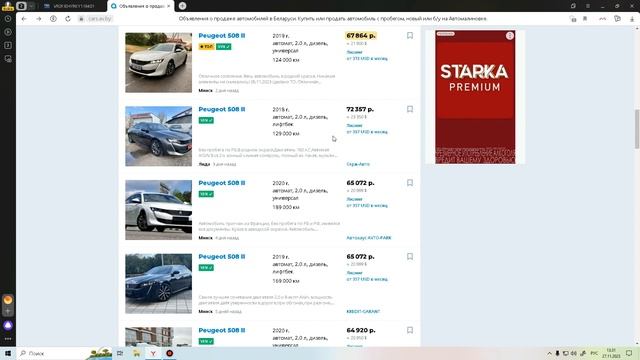Image resolution: width=640 pixels, height=360 pixels.
Task: Open the page protection icon in the toolbar
Action: 573,19
